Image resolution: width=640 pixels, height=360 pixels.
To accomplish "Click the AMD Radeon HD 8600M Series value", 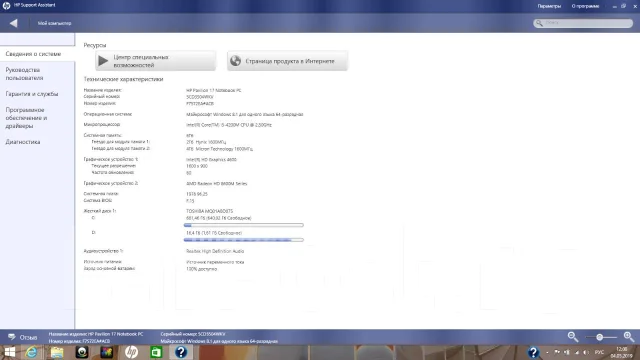I will (216, 184).
